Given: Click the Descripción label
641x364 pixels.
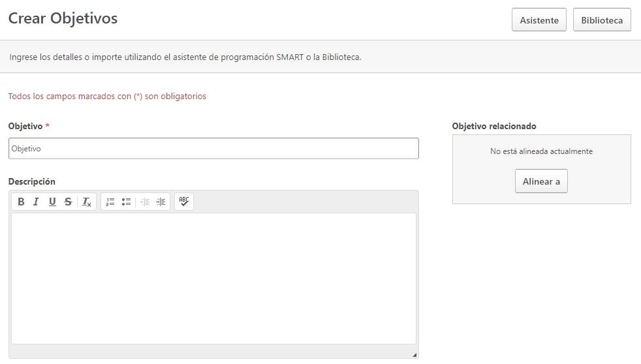Looking at the screenshot, I should 32,181.
